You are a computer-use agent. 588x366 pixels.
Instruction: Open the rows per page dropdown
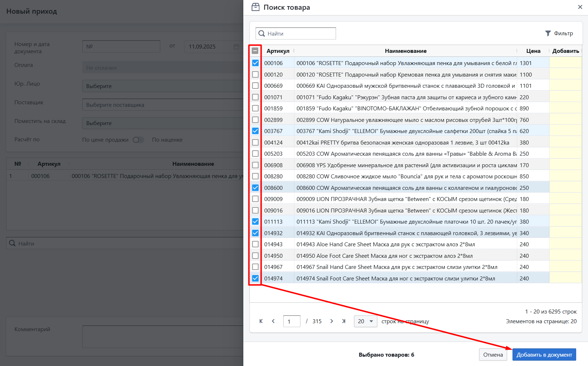tap(366, 321)
